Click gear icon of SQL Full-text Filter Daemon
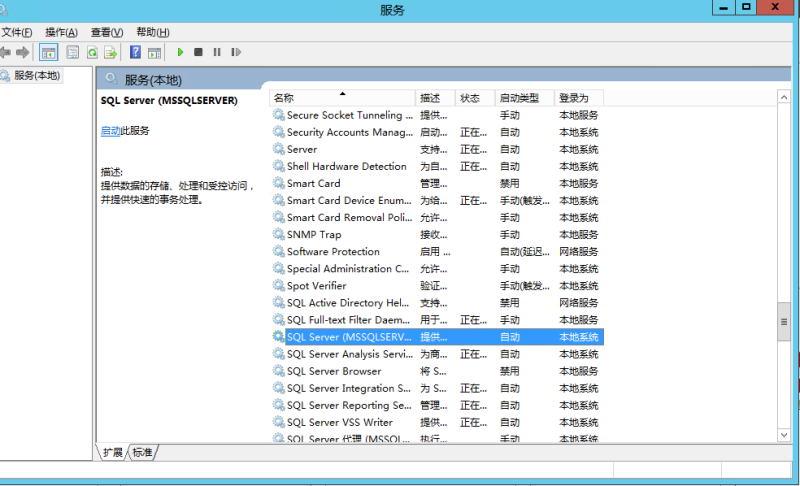The height and width of the screenshot is (486, 800). tap(278, 320)
